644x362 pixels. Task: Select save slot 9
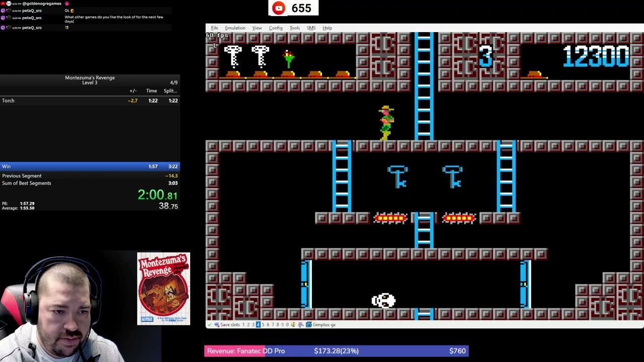coord(283,325)
